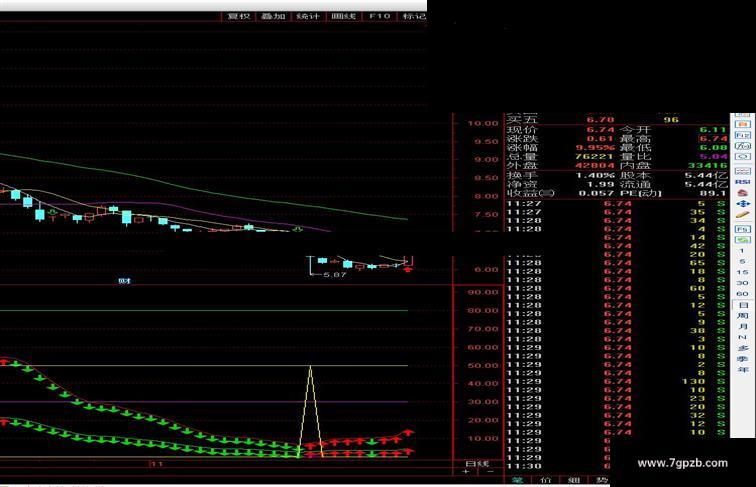Click the 现价 current price value
The width and height of the screenshot is (756, 487).
(600, 130)
